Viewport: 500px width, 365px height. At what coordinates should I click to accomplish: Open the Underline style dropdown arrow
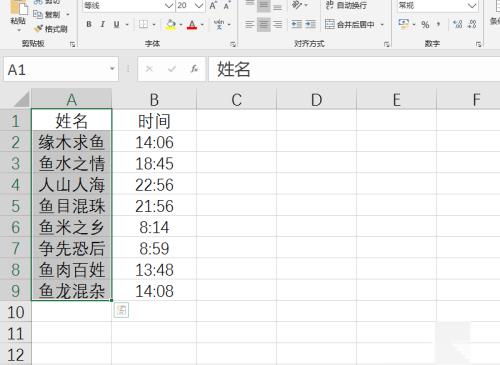coord(127,24)
